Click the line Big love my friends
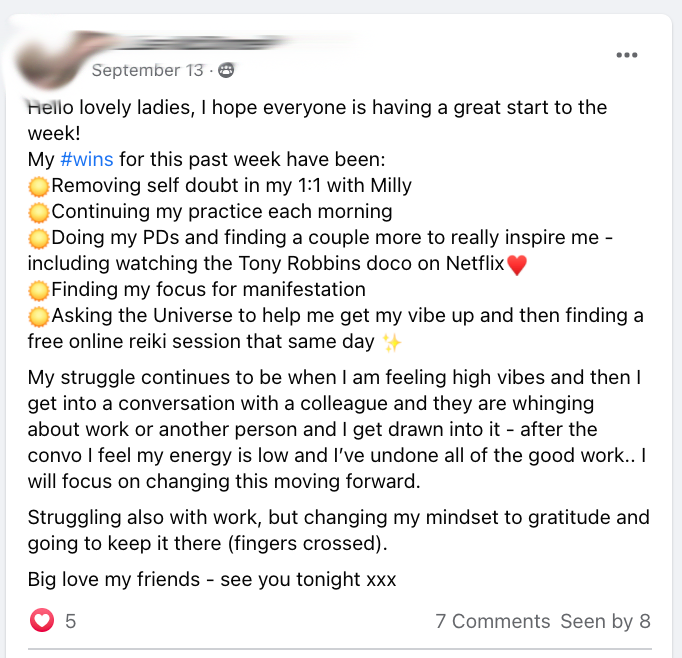Viewport: 682px width, 658px height. coord(212,579)
